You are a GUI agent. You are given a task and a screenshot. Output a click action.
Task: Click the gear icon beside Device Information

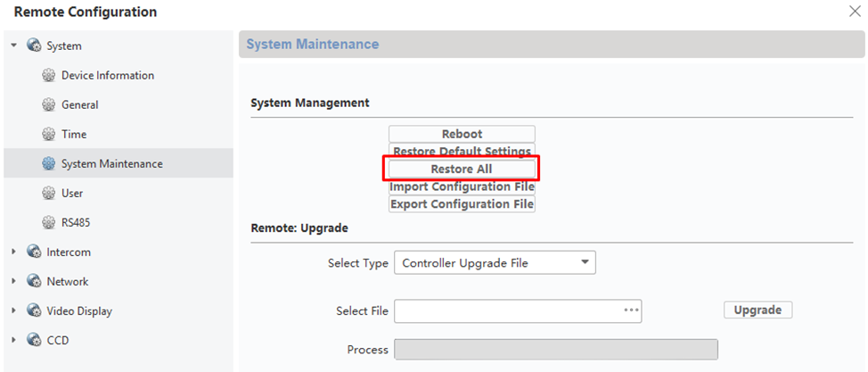[49, 76]
